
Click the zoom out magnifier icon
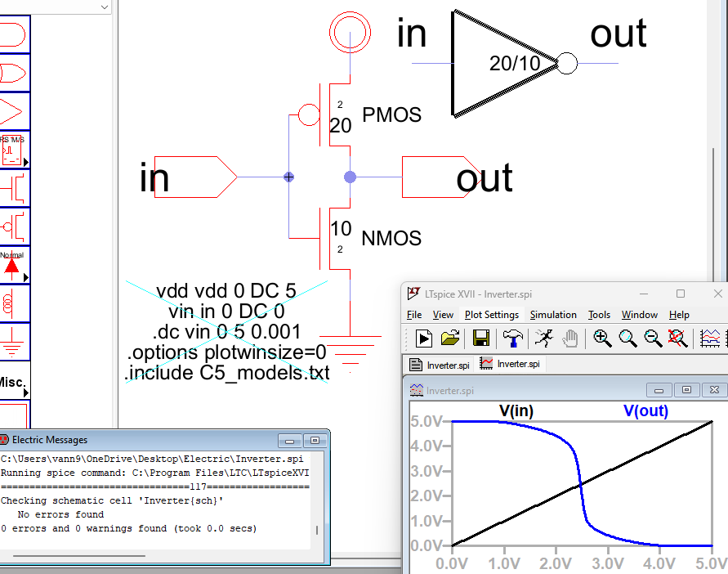(x=651, y=339)
